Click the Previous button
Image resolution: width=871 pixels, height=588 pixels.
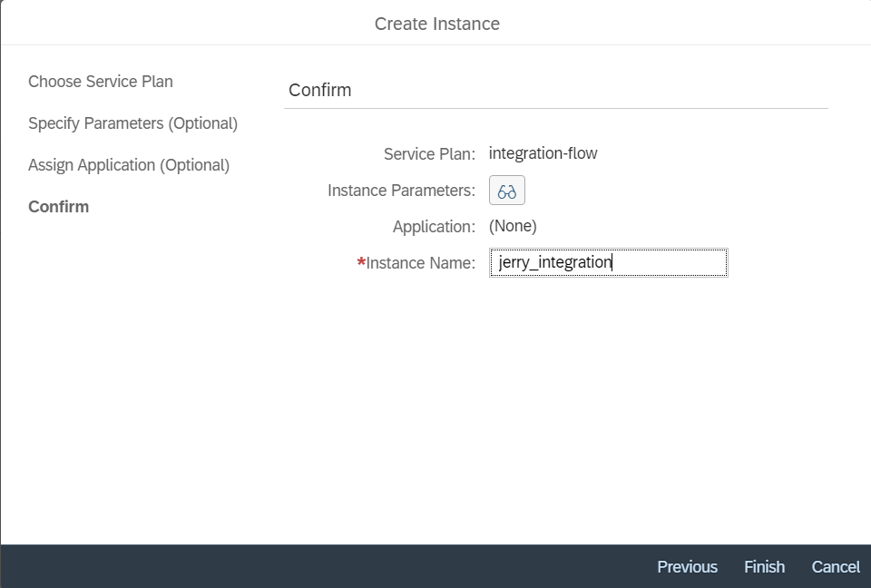click(x=687, y=566)
